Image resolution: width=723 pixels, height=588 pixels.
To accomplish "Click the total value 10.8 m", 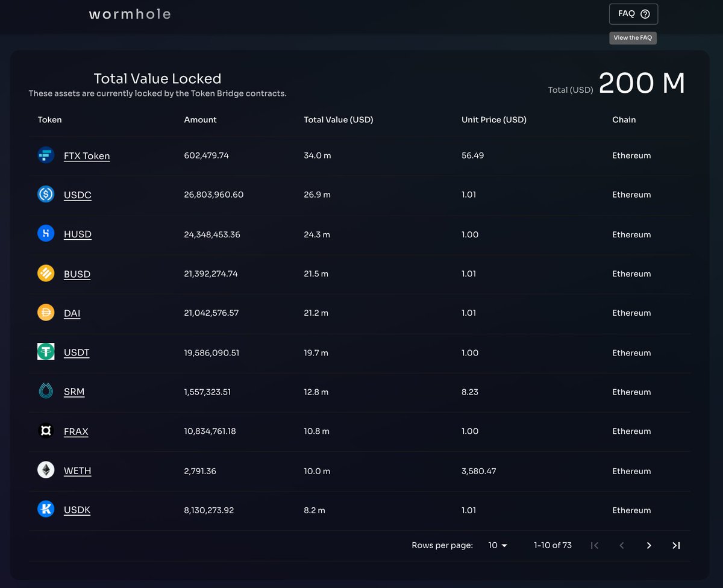I will coord(316,431).
